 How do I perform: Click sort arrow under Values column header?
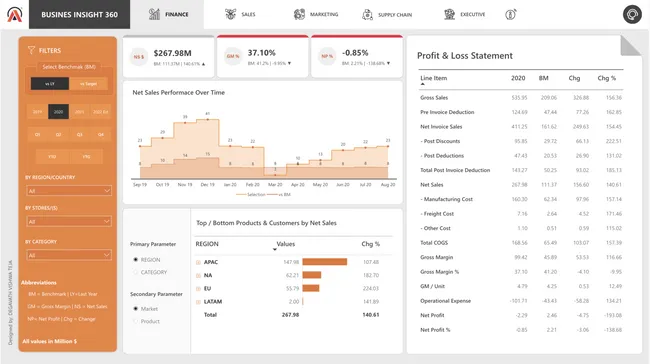tap(274, 250)
